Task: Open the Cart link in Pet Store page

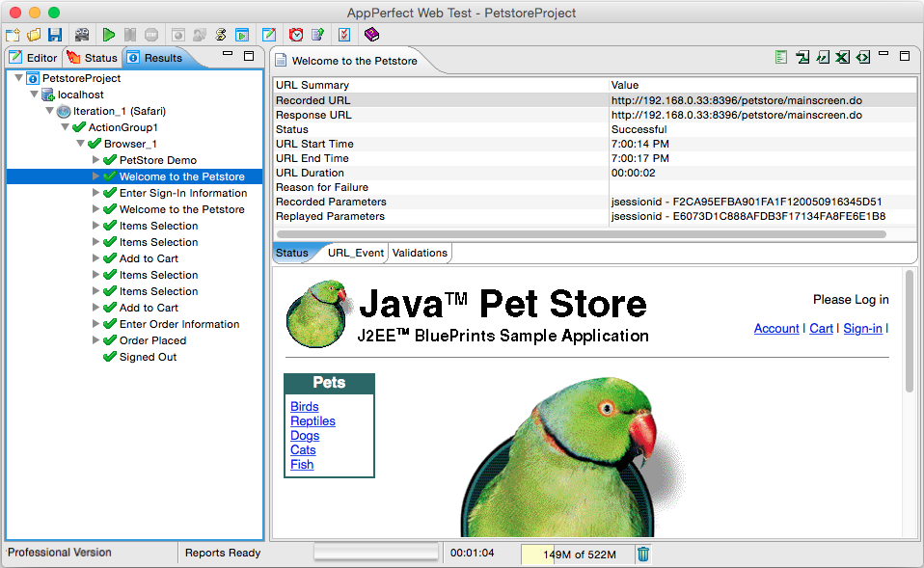Action: coord(821,328)
